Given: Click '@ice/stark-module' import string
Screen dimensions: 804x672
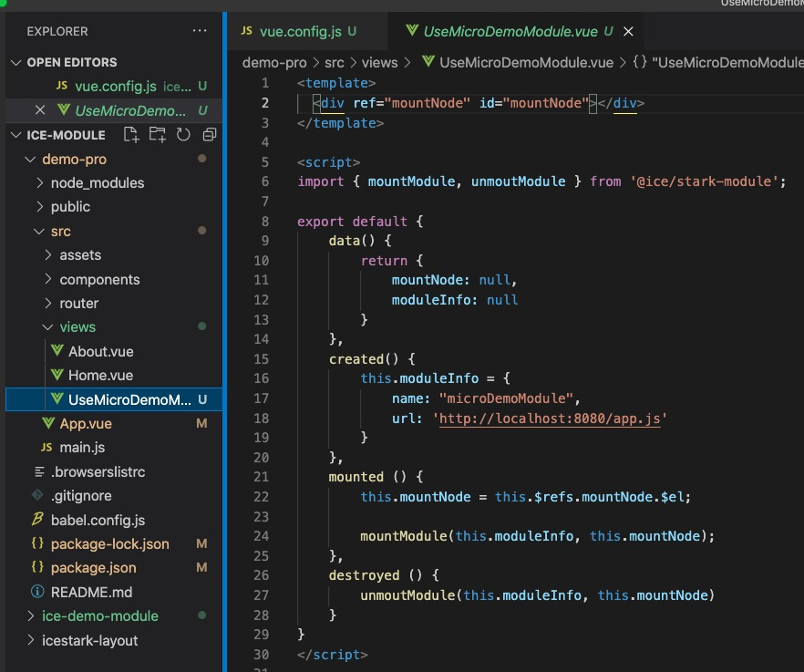Looking at the screenshot, I should [705, 181].
